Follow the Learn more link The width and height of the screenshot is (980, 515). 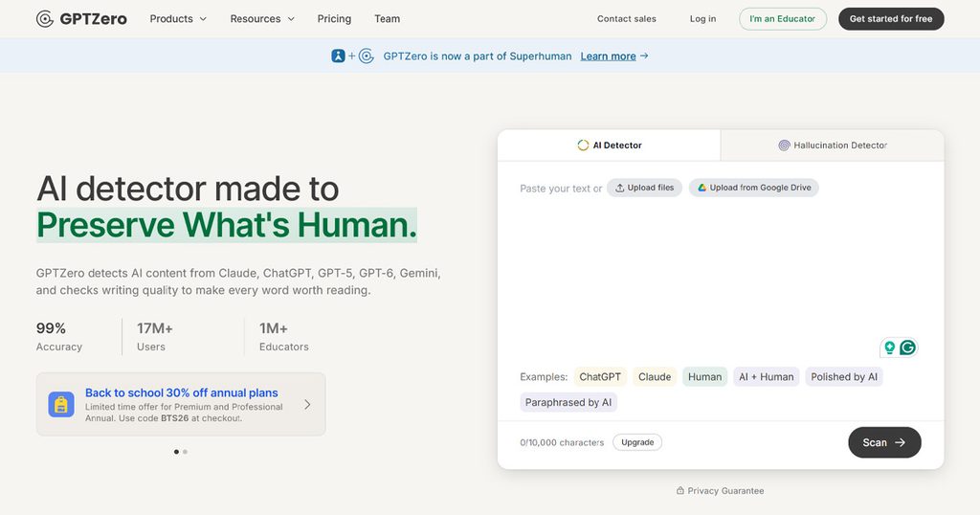[614, 56]
